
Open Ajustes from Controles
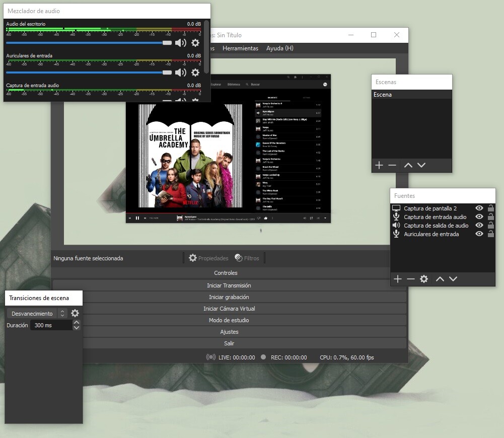[x=229, y=332]
